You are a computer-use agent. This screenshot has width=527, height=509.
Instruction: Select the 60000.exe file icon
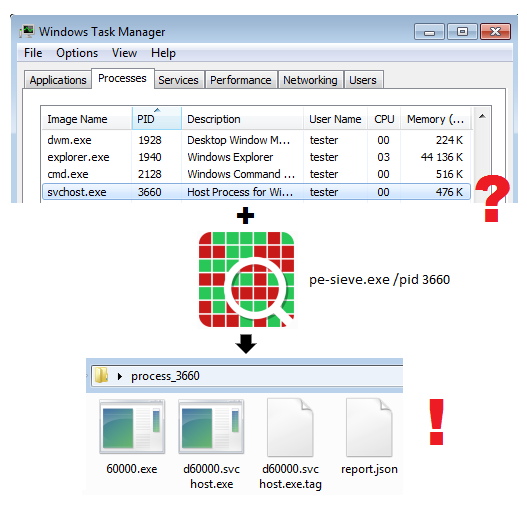coord(132,427)
